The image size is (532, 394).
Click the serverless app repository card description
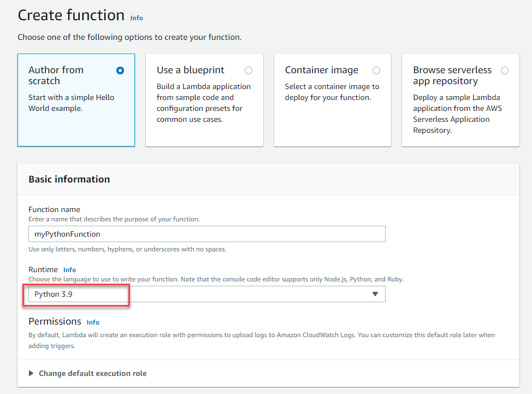tap(457, 114)
